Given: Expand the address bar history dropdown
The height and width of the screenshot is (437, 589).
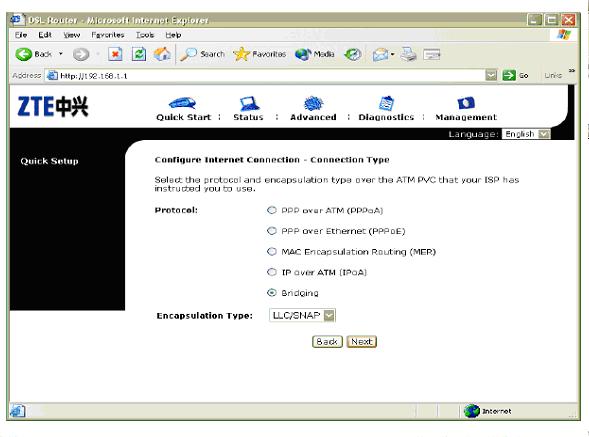Looking at the screenshot, I should [x=491, y=76].
